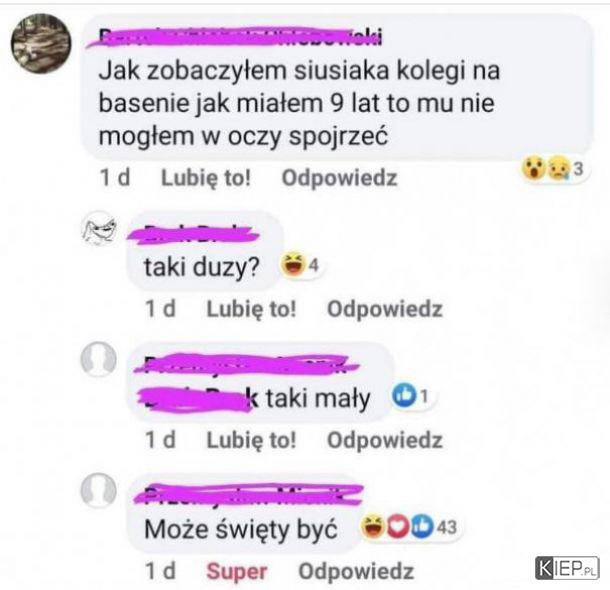Open the top commenter's round profile picture
Viewport: 610px width, 590px height.
[x=41, y=43]
